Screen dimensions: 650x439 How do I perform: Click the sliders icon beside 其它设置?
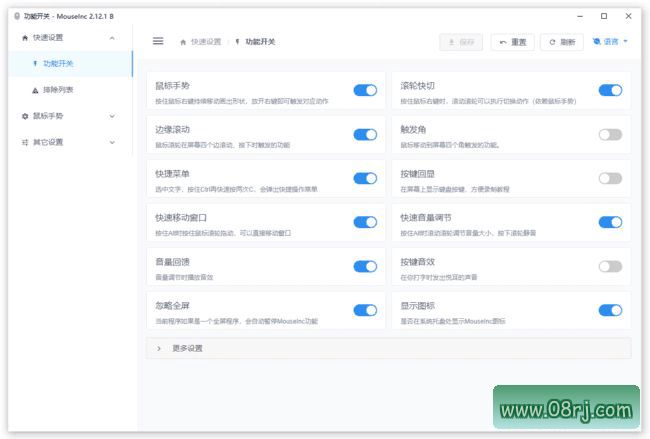tap(25, 142)
